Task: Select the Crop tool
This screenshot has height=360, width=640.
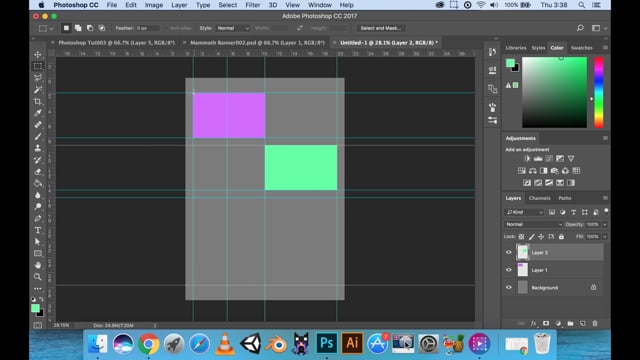Action: [38, 101]
